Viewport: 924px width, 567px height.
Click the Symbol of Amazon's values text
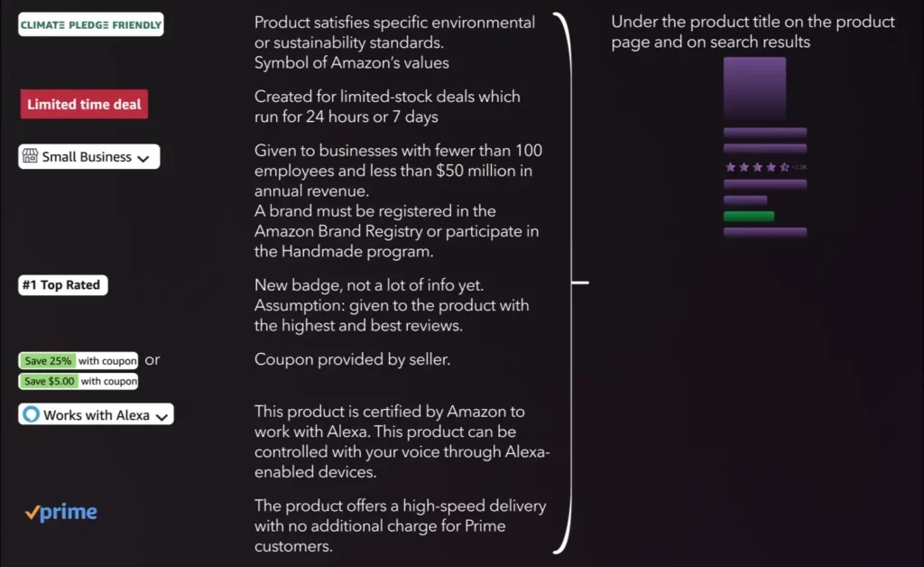(352, 63)
